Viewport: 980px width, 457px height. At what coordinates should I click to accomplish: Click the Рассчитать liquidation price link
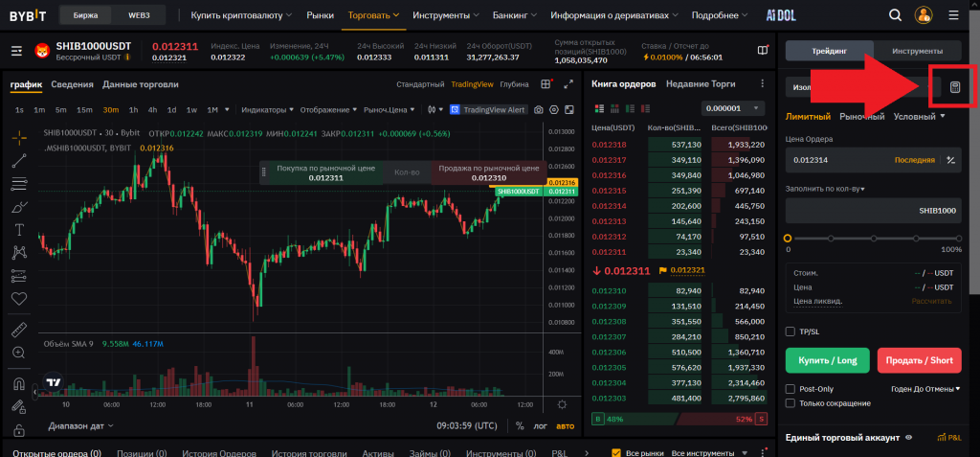pyautogui.click(x=932, y=301)
